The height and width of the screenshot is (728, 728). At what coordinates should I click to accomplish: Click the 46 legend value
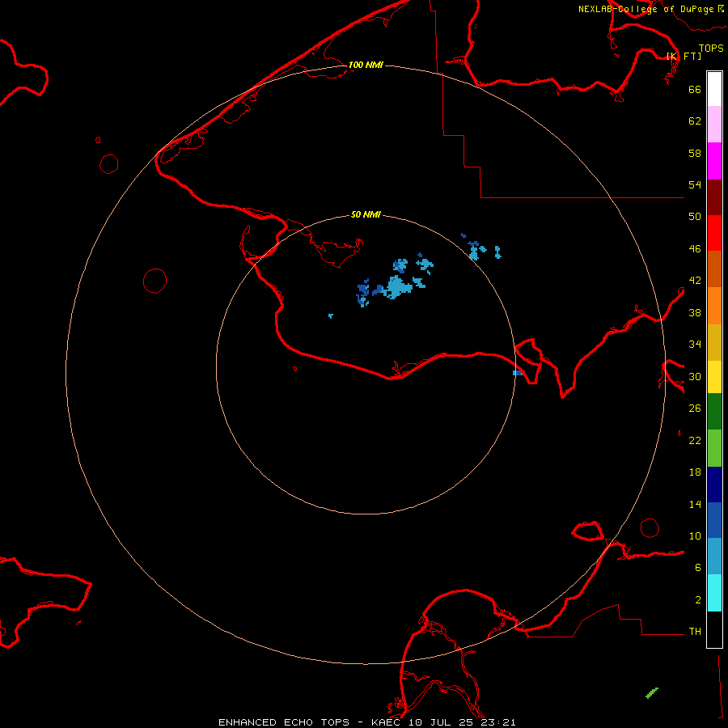[695, 249]
